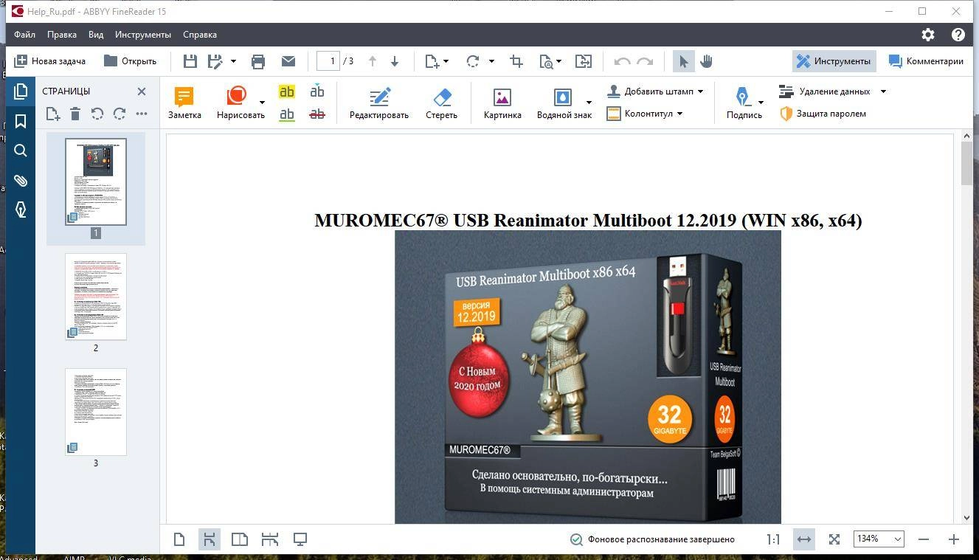Screen dimensions: 979x560
Task: Select the yellow highlight text tool
Action: pyautogui.click(x=287, y=91)
